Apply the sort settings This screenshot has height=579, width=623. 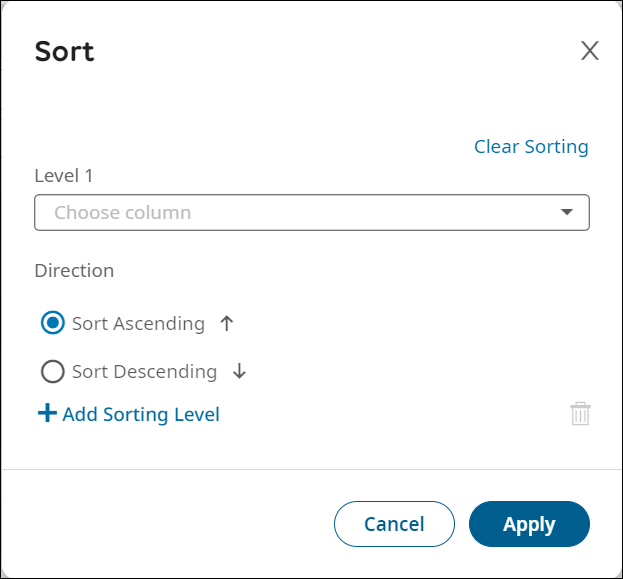click(x=529, y=524)
